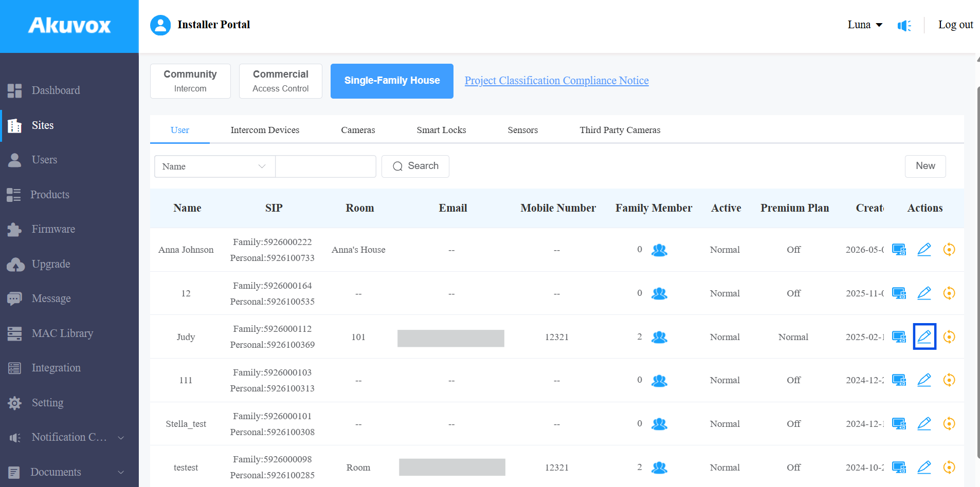Focus the search text input field
The image size is (980, 487).
click(x=326, y=166)
